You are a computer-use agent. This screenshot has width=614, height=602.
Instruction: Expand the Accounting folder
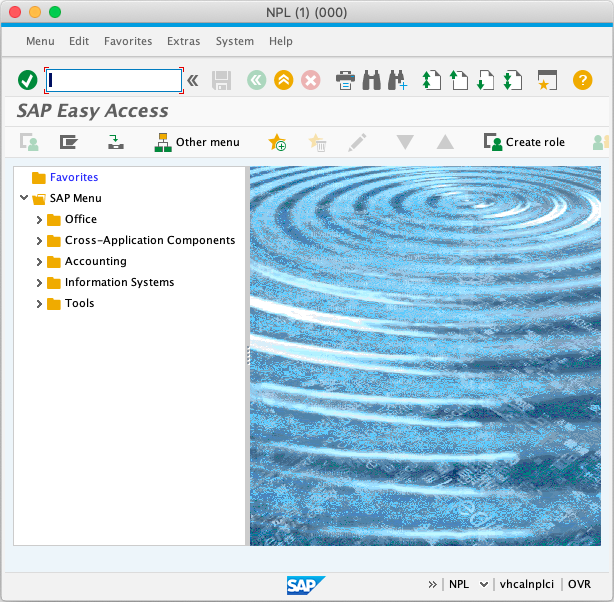(39, 262)
